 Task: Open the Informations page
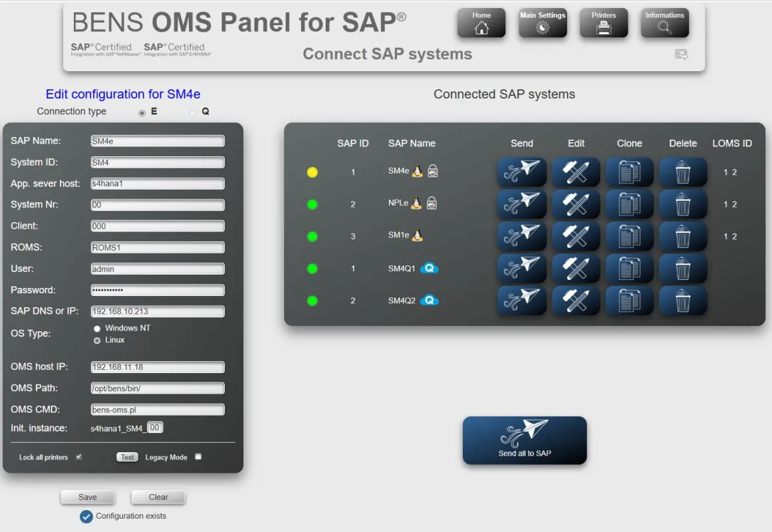pyautogui.click(x=665, y=23)
